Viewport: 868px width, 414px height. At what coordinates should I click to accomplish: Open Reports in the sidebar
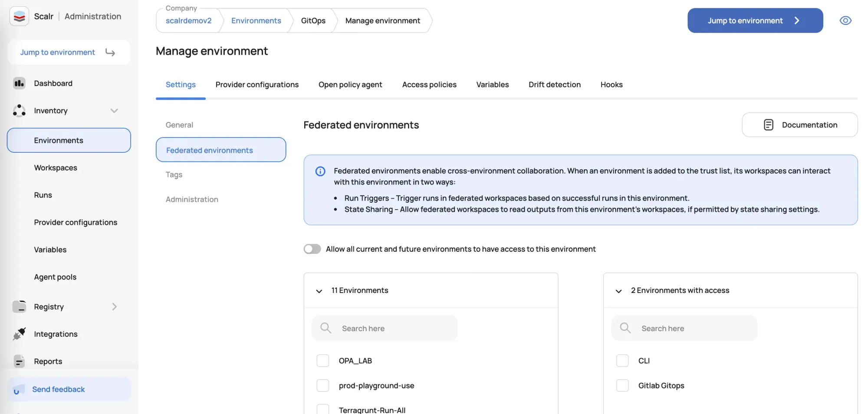click(48, 361)
